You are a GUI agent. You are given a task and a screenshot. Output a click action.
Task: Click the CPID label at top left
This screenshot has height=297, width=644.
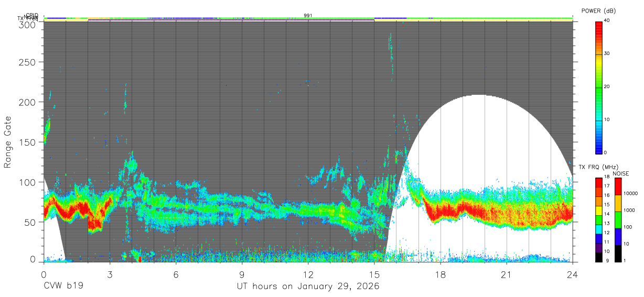point(32,15)
